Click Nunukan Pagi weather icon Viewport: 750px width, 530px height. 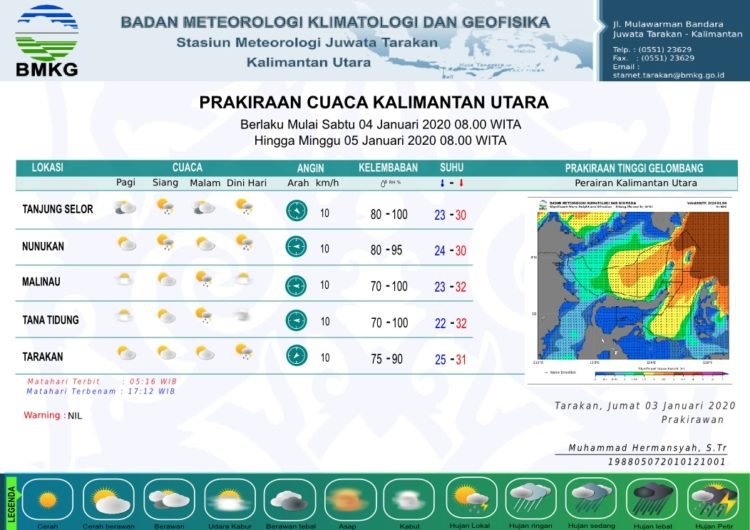(127, 243)
